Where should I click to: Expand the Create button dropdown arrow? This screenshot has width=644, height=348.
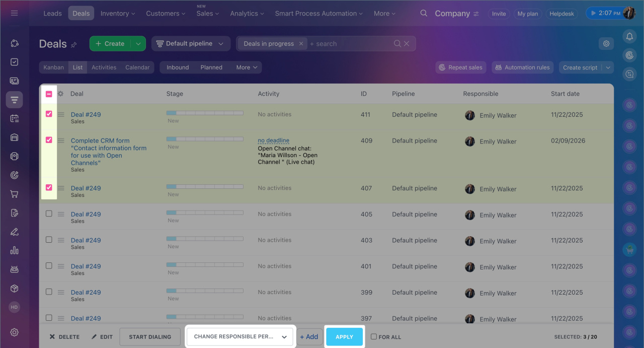coord(138,44)
